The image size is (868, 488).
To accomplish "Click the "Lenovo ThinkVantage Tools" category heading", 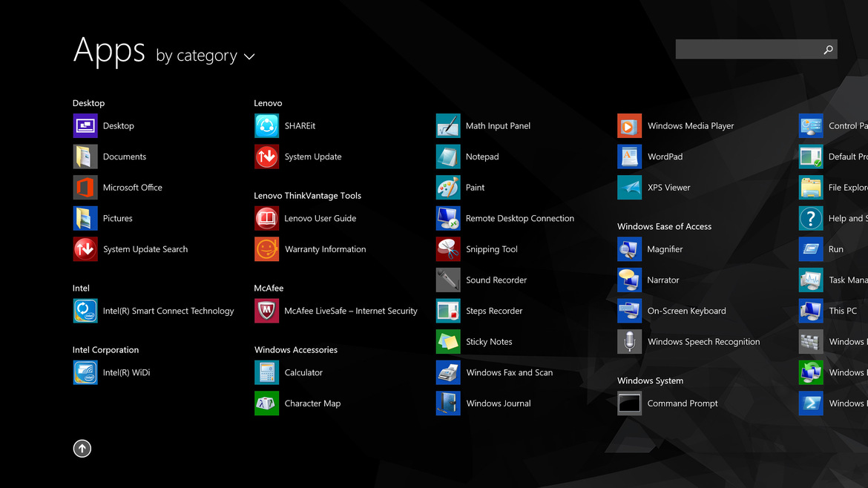I will point(307,195).
